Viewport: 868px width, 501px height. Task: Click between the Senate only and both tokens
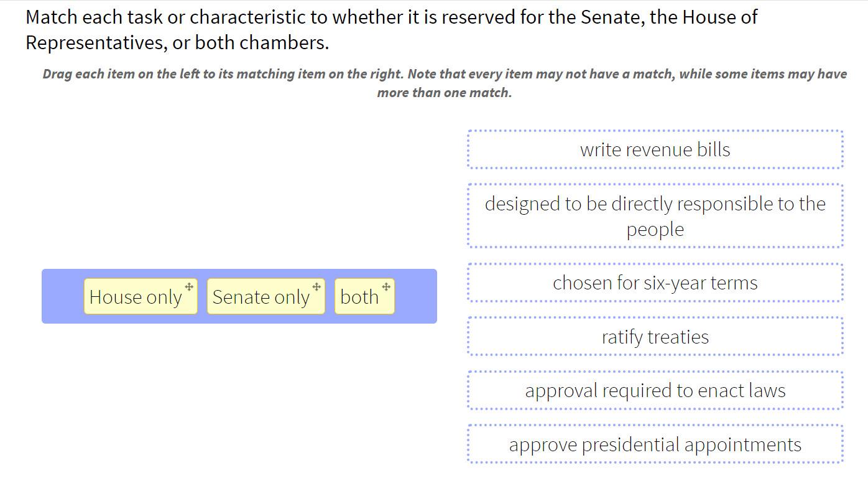click(330, 297)
